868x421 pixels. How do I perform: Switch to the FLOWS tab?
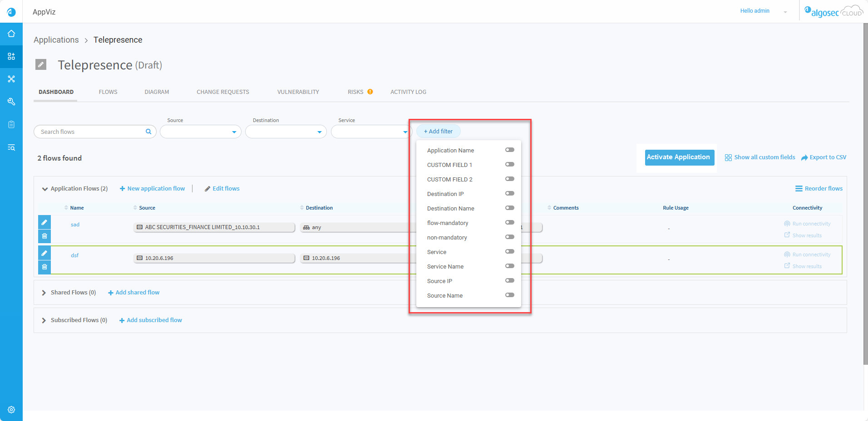pos(108,92)
